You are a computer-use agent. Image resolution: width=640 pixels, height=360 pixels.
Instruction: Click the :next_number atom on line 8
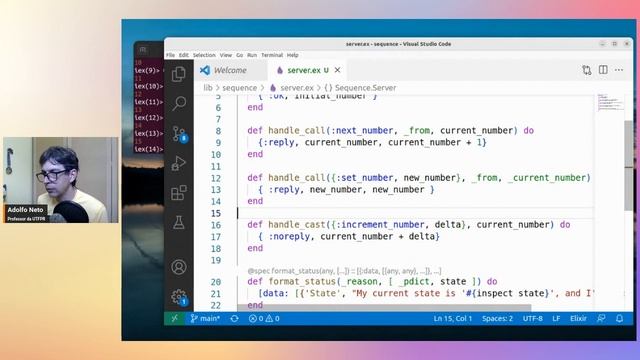362,131
